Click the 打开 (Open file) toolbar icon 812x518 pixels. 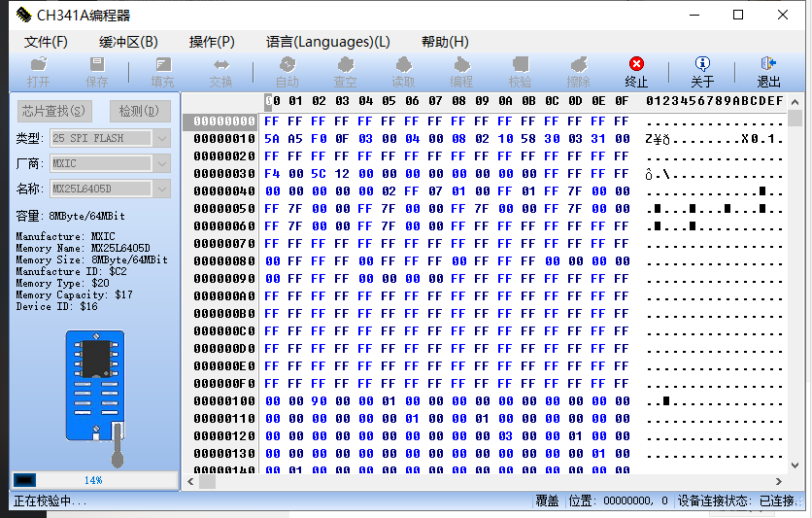tap(39, 71)
